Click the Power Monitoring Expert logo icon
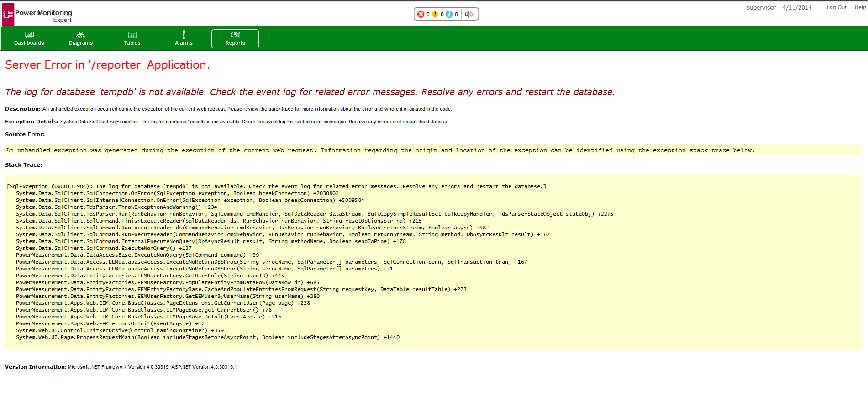Viewport: 868px width, 408px height. point(8,15)
